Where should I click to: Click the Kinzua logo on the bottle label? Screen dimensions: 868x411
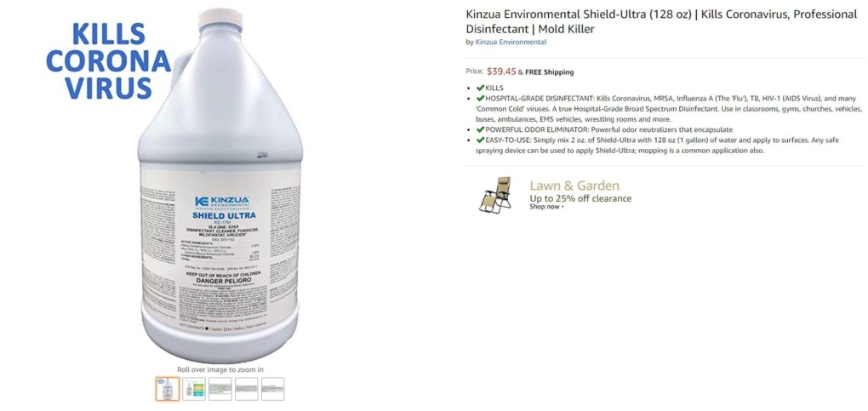coord(222,202)
